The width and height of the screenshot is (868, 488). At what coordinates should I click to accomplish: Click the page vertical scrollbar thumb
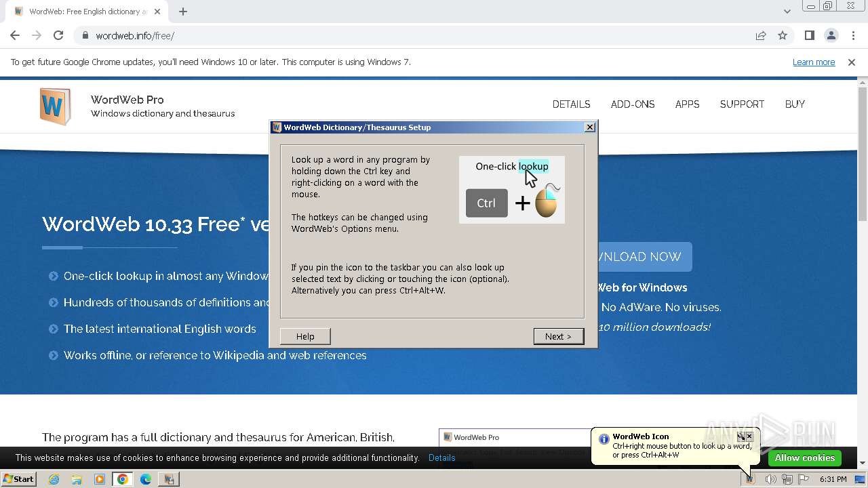(x=863, y=153)
